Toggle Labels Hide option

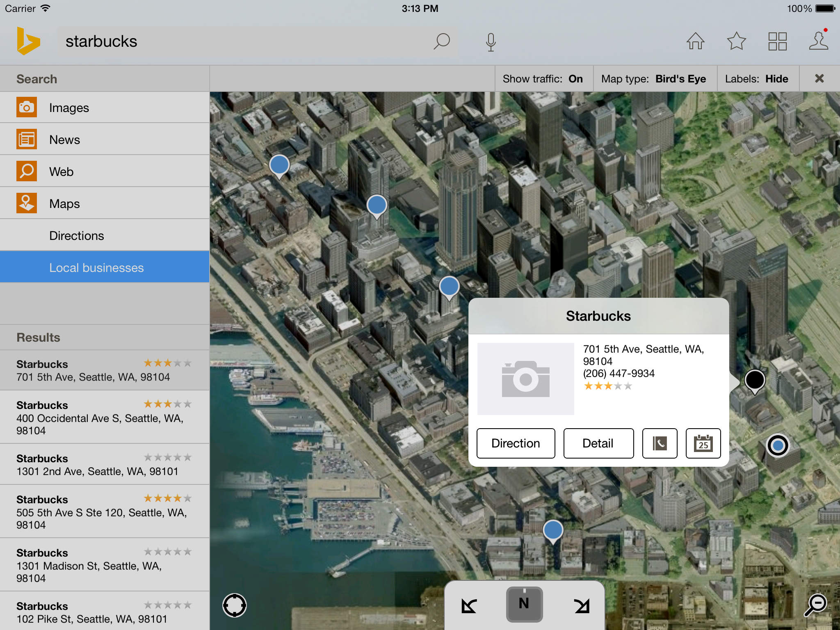pyautogui.click(x=757, y=79)
